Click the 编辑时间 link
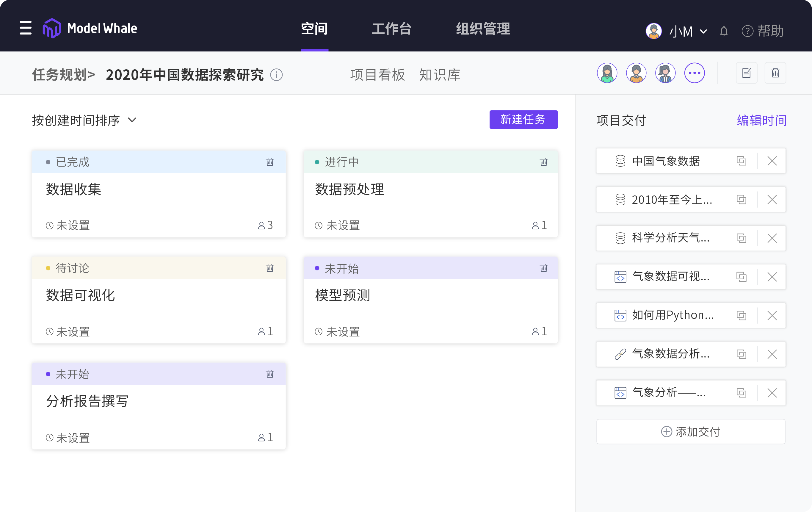The image size is (812, 512). (x=762, y=120)
